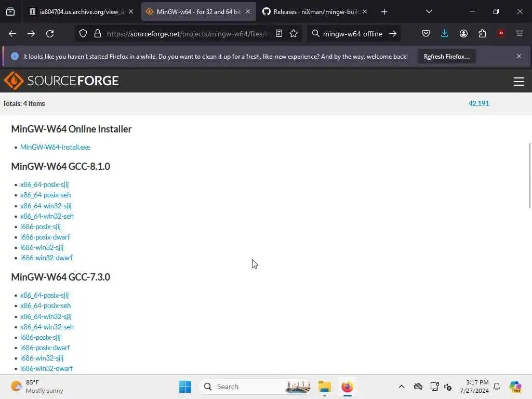Screen dimensions: 532x399
Task: Open Windows Start menu
Action: click(x=185, y=387)
